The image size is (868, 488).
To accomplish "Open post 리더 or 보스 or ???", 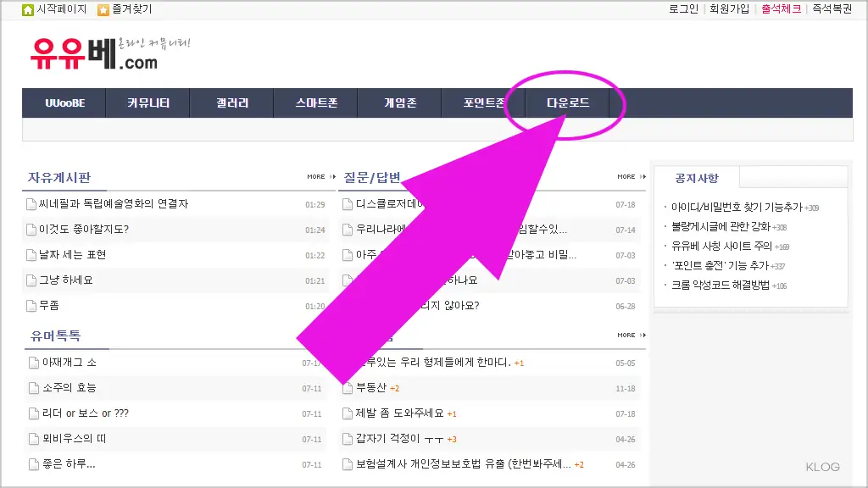I will pyautogui.click(x=86, y=413).
